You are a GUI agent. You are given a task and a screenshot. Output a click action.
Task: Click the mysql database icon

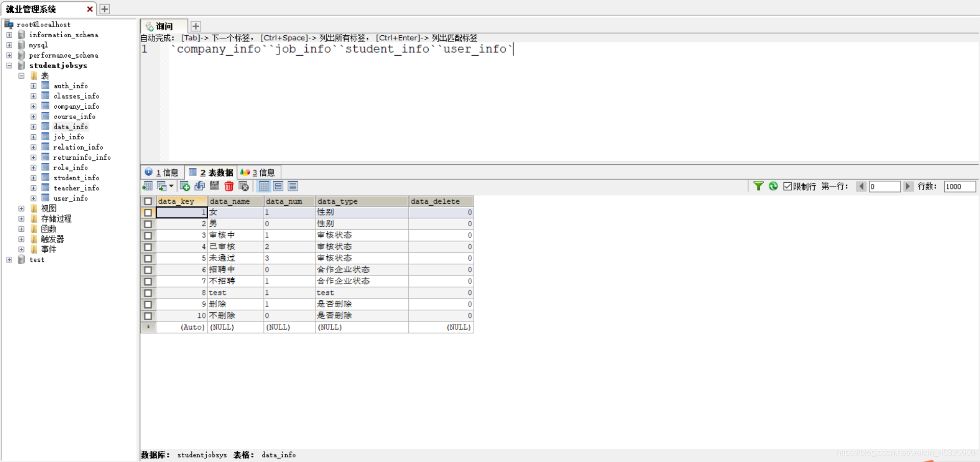point(21,45)
